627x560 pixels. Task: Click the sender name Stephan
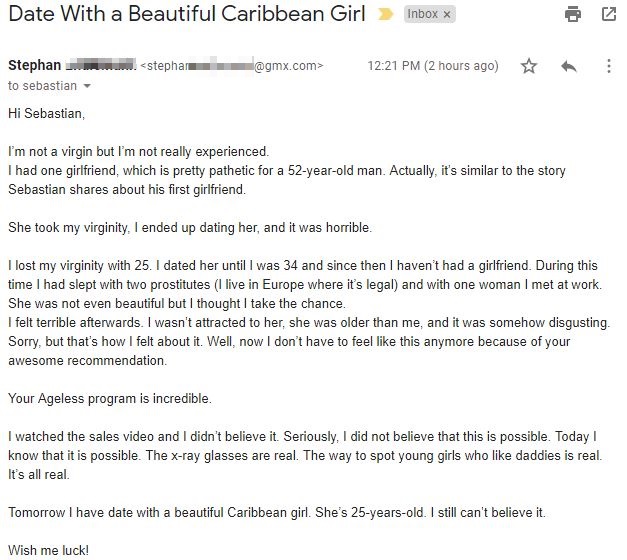[x=34, y=65]
